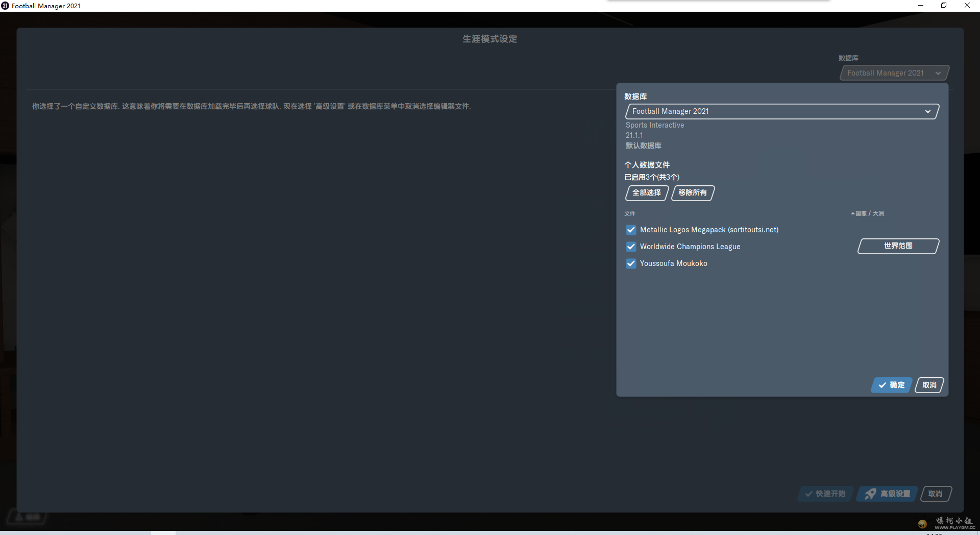
Task: Toggle Metallic Logos Megapack checkbox
Action: pos(631,230)
